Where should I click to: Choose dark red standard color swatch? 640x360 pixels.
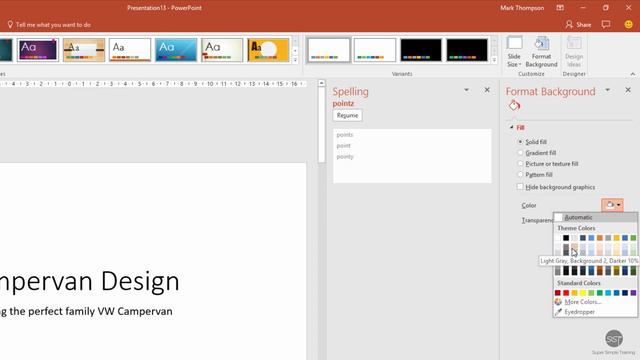coord(558,293)
